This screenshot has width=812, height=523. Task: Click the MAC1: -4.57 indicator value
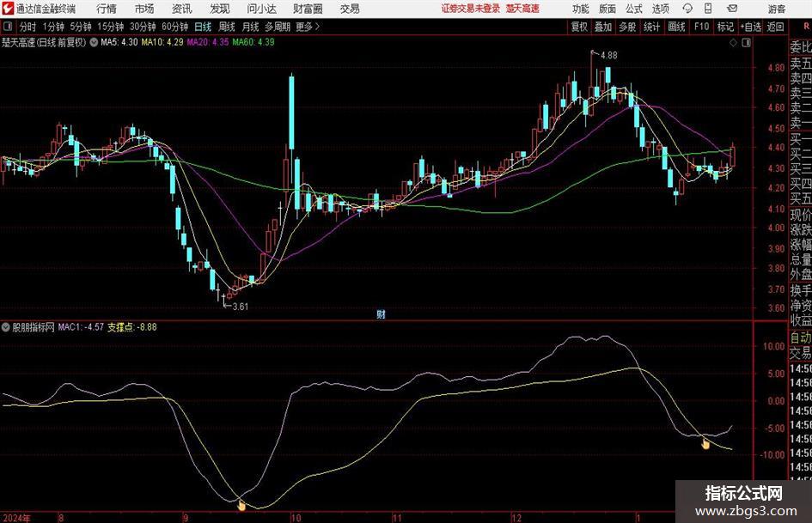coord(81,327)
